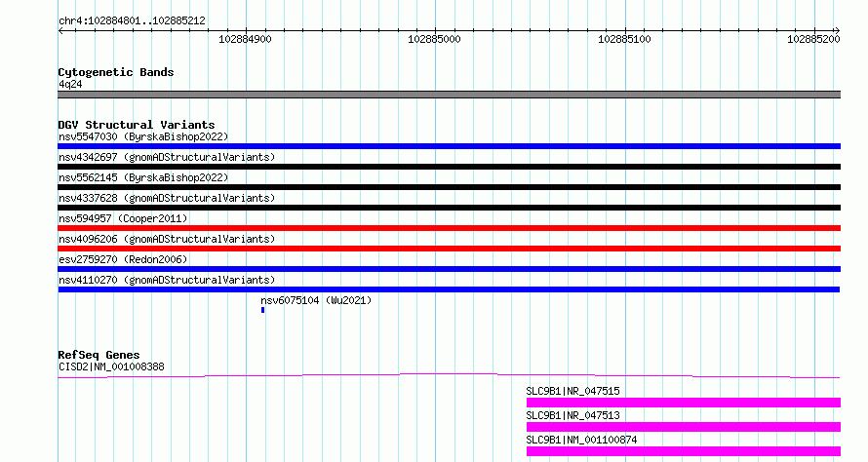Click the nsv4096206 (gnomADStructuralVariants) label
This screenshot has height=462, width=868.
click(x=167, y=239)
